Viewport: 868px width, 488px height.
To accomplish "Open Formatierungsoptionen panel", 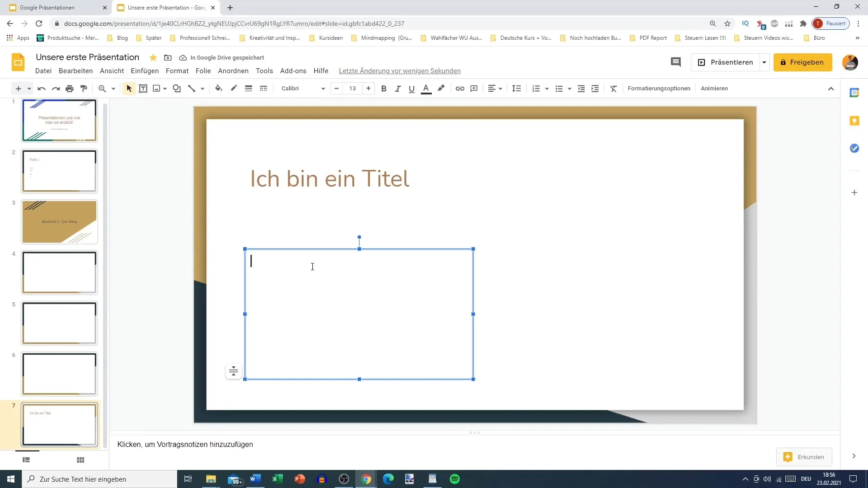I will (659, 89).
